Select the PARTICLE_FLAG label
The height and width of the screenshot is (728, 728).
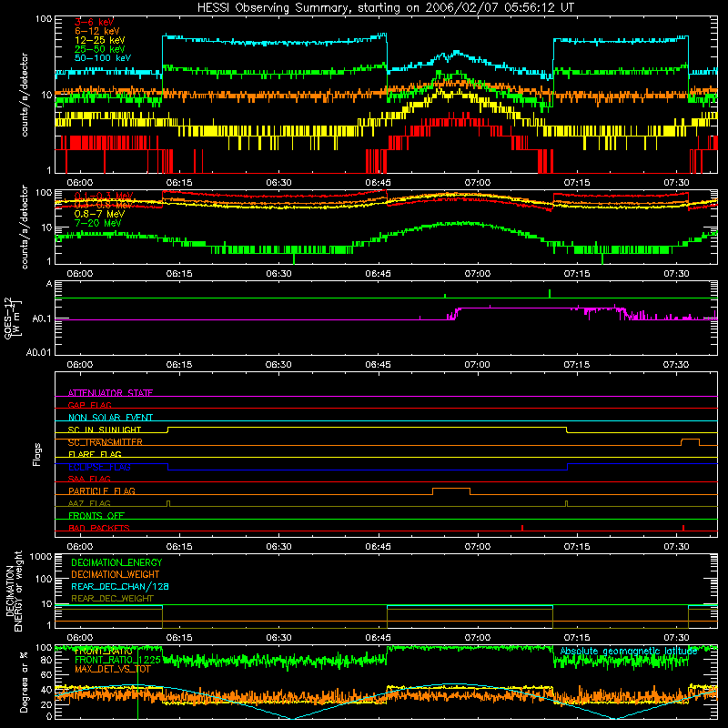coord(102,490)
